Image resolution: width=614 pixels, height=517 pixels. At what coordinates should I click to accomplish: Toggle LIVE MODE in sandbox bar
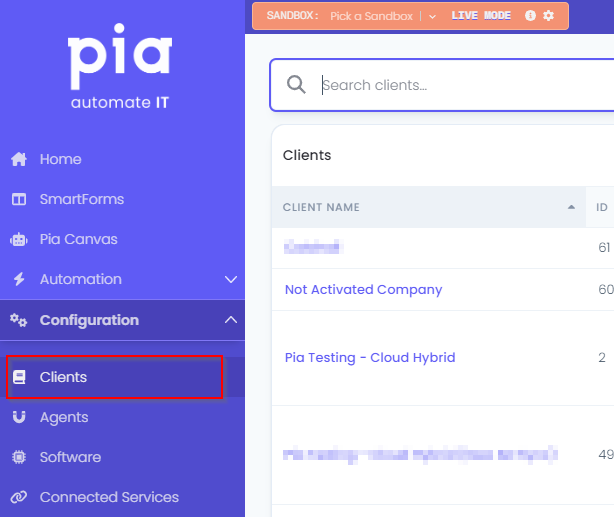[x=481, y=16]
